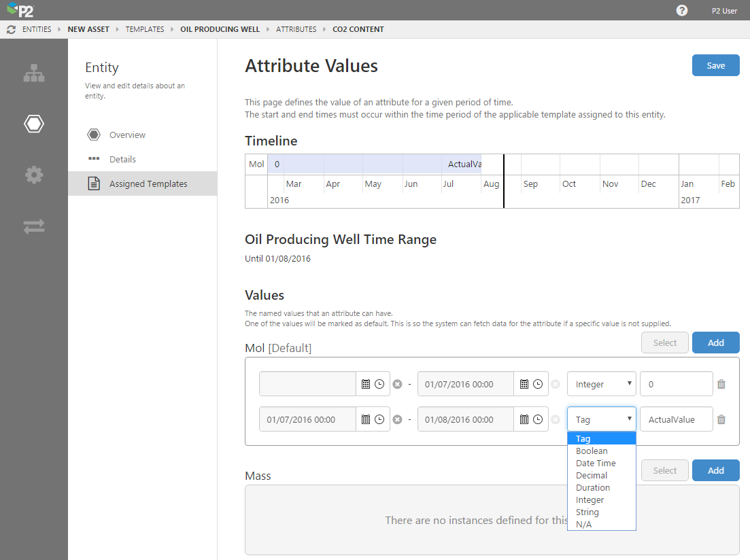
Task: Click the Save button
Action: (715, 65)
